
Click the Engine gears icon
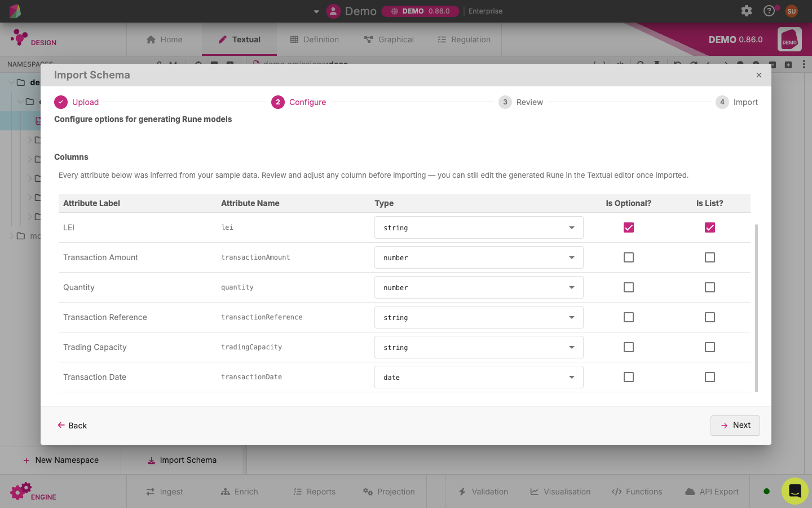tap(21, 491)
